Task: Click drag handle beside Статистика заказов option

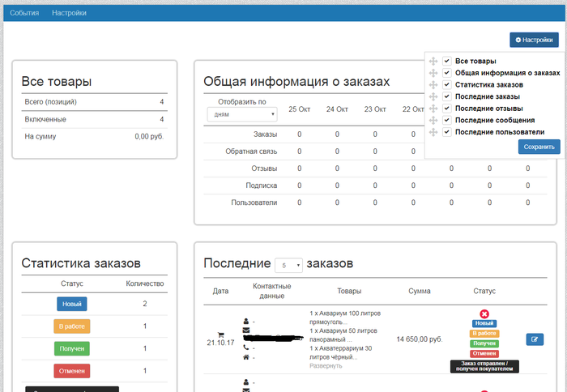Action: tap(433, 84)
